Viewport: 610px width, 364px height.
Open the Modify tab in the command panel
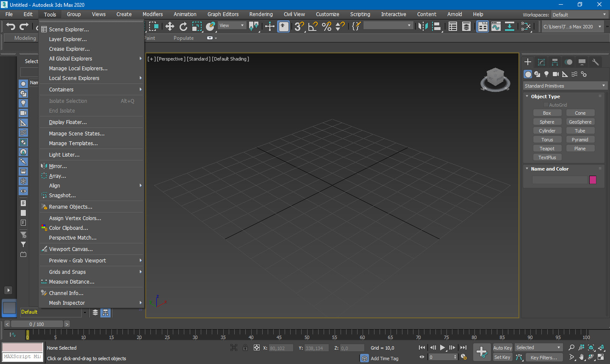point(541,62)
